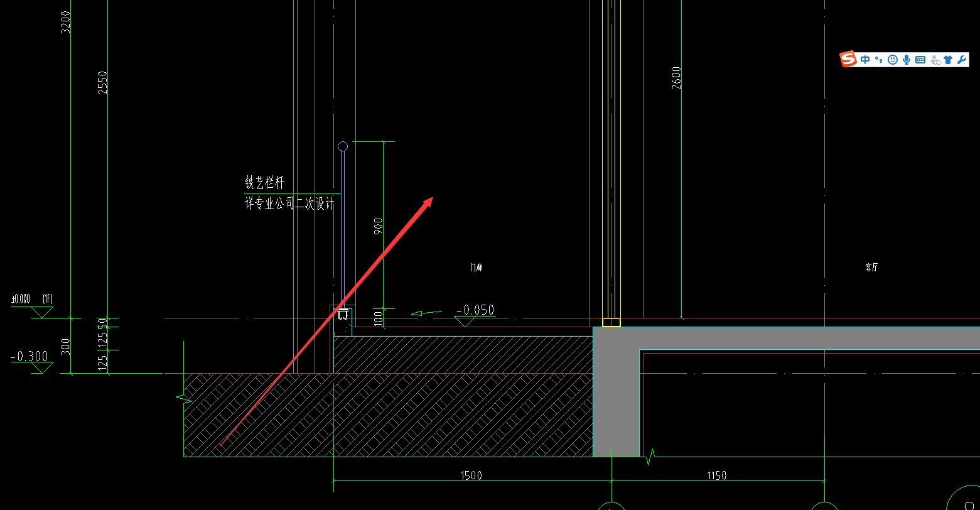Toggle Chinese punctuation mode on the Sogou bar
The image size is (980, 510).
[x=878, y=60]
